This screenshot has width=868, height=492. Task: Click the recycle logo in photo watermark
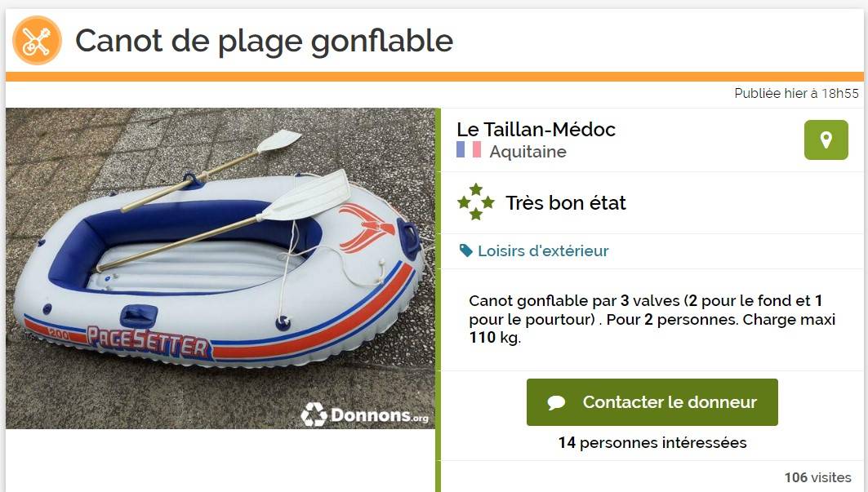314,414
